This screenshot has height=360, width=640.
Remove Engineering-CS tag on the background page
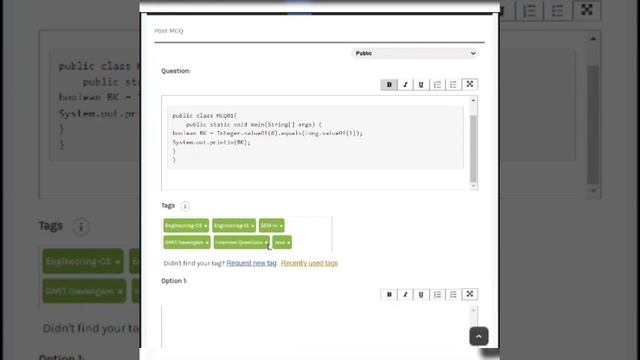(x=118, y=262)
